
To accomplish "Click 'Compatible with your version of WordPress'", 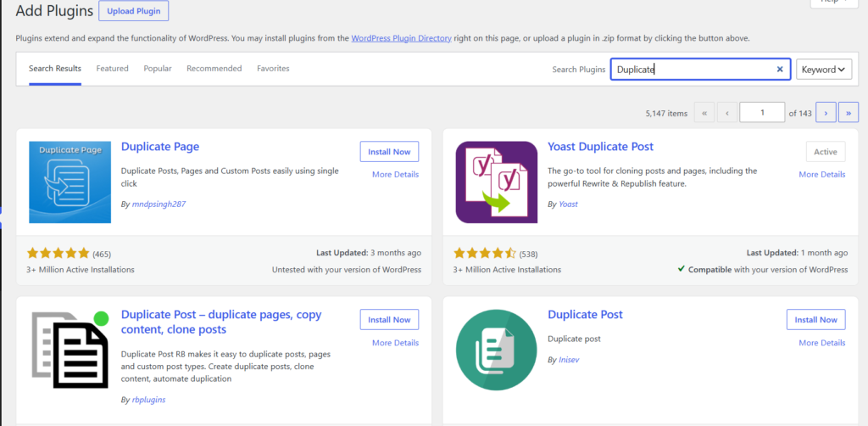I will pyautogui.click(x=763, y=270).
